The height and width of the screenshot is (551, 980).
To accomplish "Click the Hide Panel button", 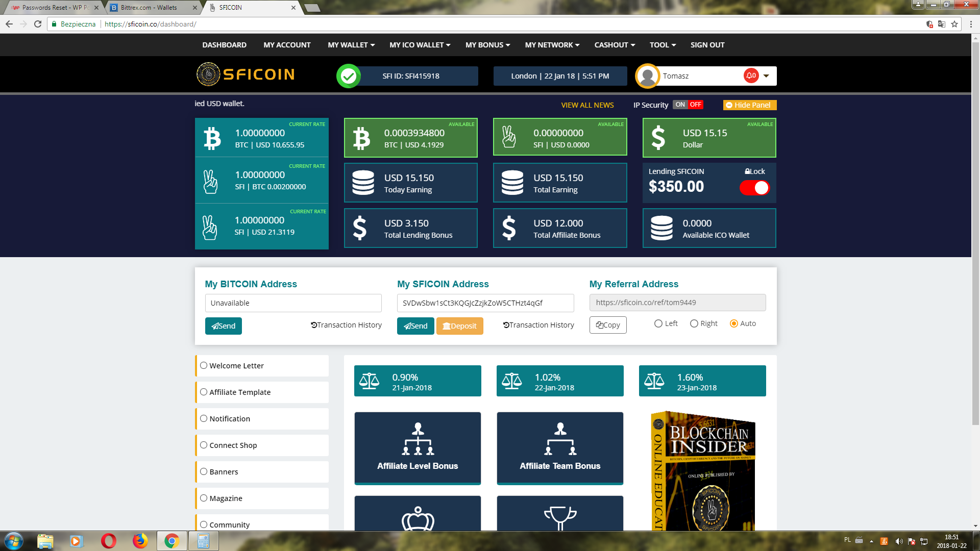I will coord(750,105).
